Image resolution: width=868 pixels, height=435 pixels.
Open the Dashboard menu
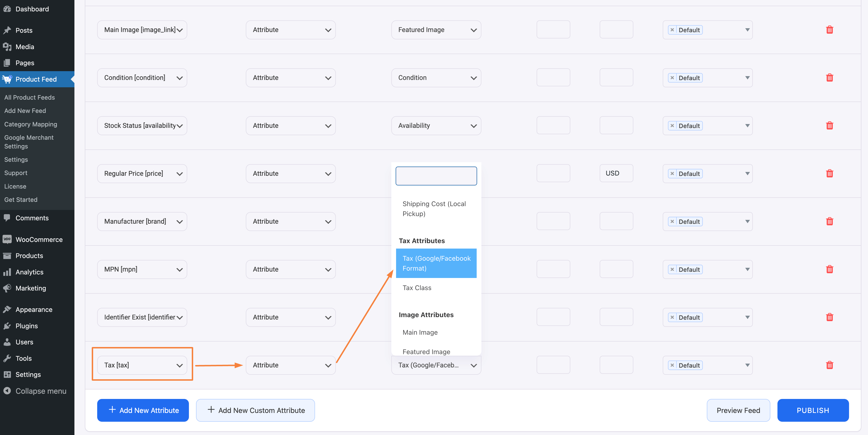pos(37,9)
